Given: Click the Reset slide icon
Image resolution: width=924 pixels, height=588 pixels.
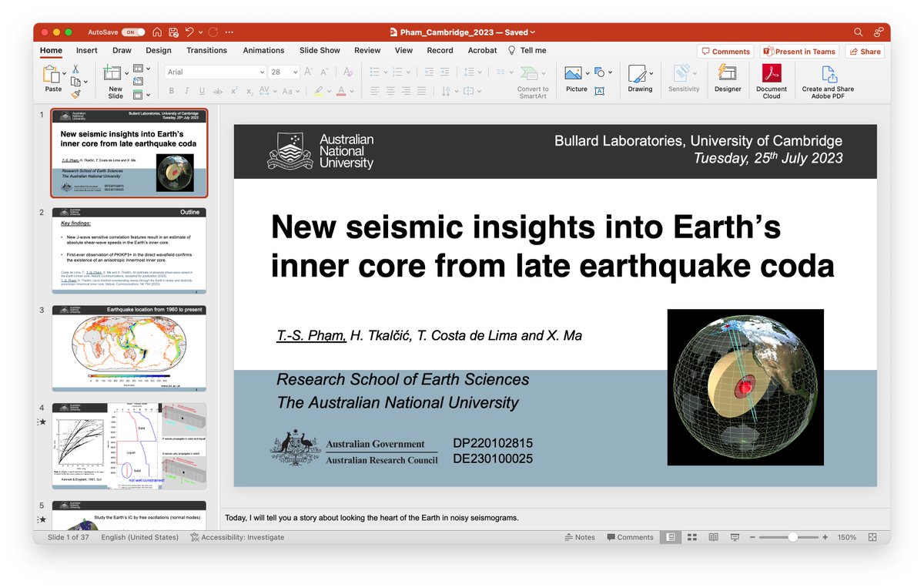Looking at the screenshot, I should tap(137, 82).
